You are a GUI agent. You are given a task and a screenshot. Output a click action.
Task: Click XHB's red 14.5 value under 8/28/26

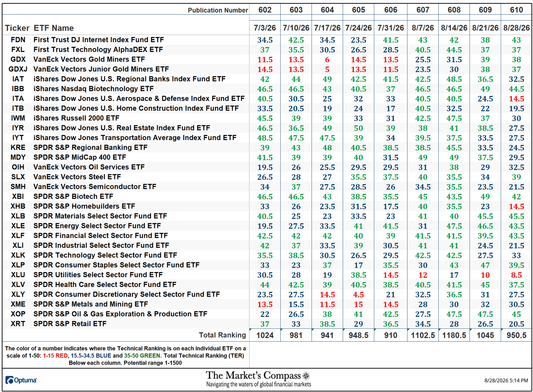pyautogui.click(x=516, y=207)
